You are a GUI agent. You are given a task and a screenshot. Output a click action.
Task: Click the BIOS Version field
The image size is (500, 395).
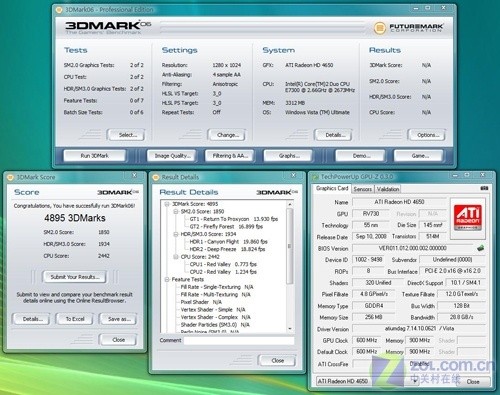(413, 248)
